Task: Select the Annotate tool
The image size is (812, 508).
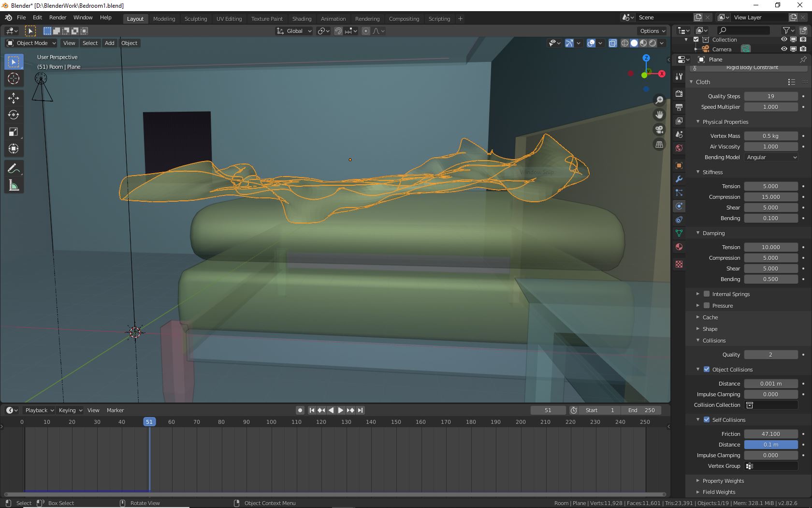Action: (x=14, y=169)
